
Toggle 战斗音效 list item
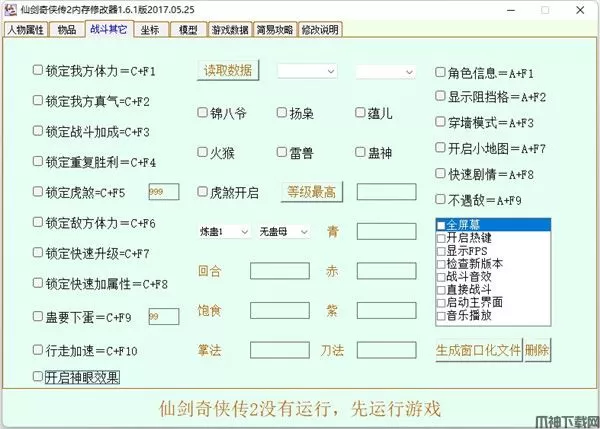click(441, 277)
